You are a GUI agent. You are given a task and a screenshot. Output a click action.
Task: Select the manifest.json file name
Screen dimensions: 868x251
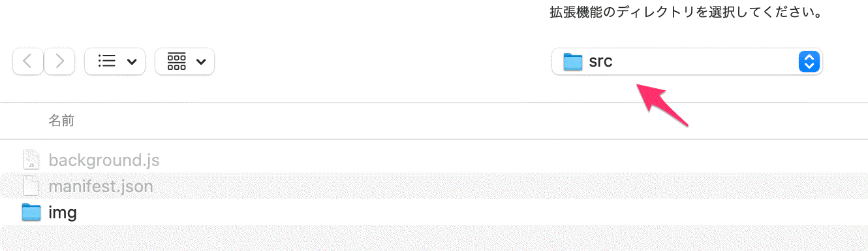coord(101,187)
